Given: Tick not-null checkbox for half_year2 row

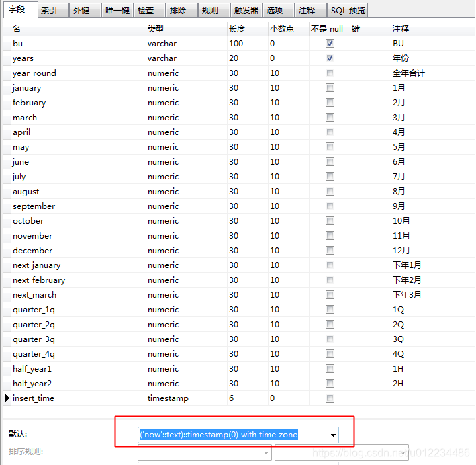Looking at the screenshot, I should pos(330,383).
